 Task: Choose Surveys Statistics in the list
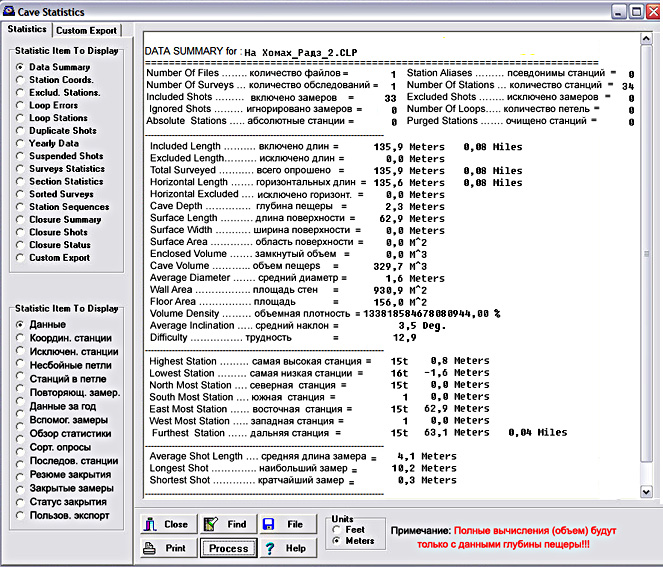[x=20, y=169]
